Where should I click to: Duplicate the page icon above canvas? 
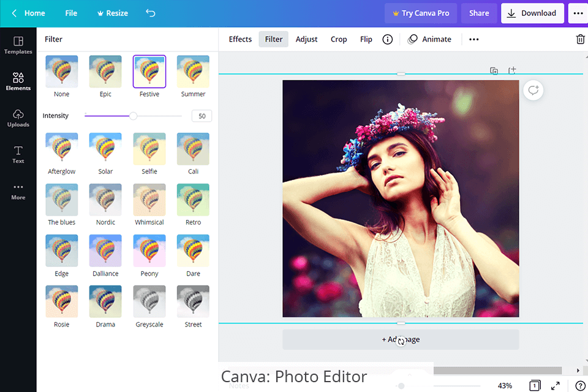(494, 70)
